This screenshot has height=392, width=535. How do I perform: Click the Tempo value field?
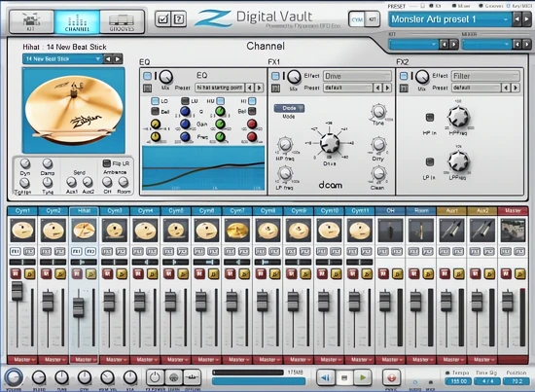(458, 381)
